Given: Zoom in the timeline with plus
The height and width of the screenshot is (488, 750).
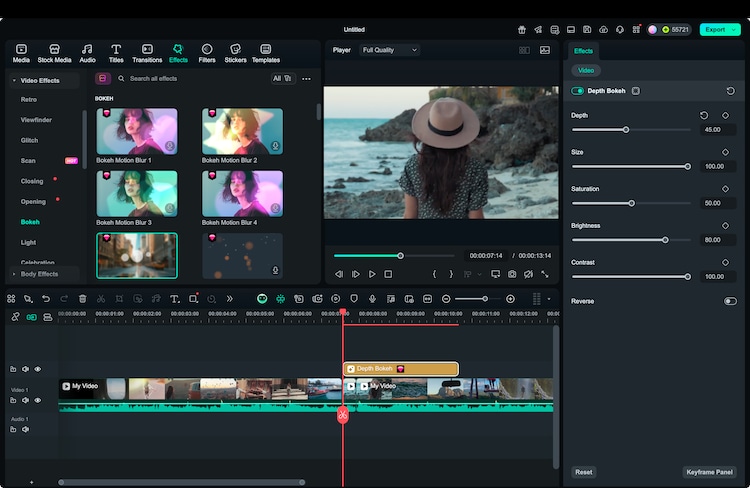Looking at the screenshot, I should (x=510, y=299).
